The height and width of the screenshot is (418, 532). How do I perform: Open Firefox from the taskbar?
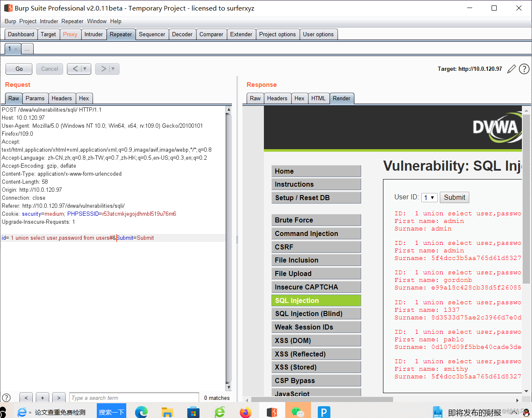pos(245,412)
